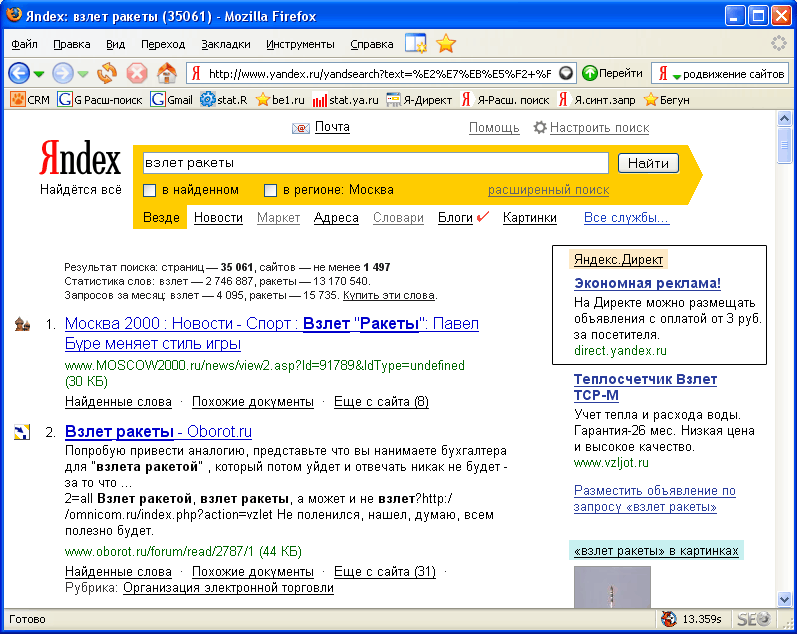
Task: Go back with the Back arrow button
Action: point(19,74)
